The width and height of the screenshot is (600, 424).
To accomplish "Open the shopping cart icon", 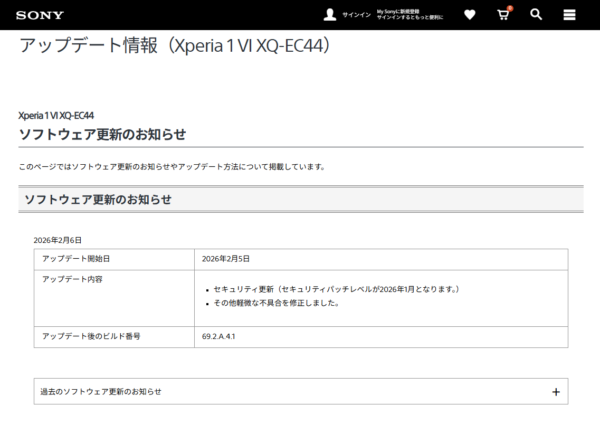I will [x=504, y=14].
